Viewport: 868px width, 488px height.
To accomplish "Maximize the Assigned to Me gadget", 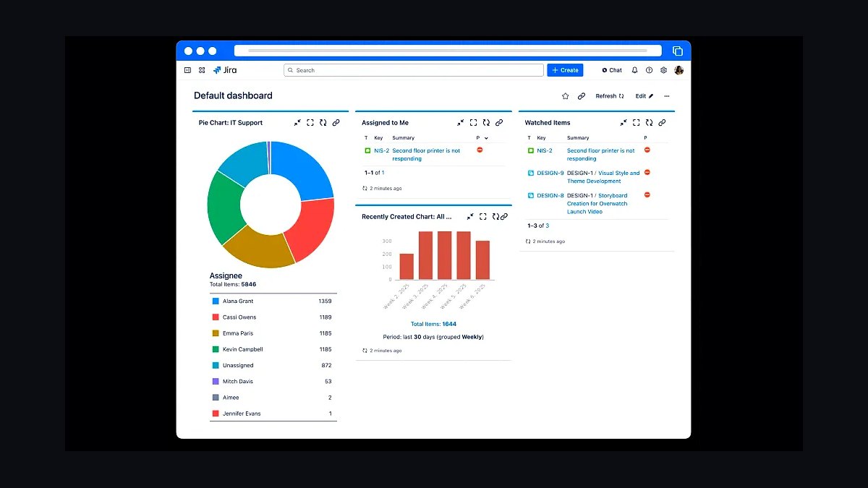I will pos(474,123).
